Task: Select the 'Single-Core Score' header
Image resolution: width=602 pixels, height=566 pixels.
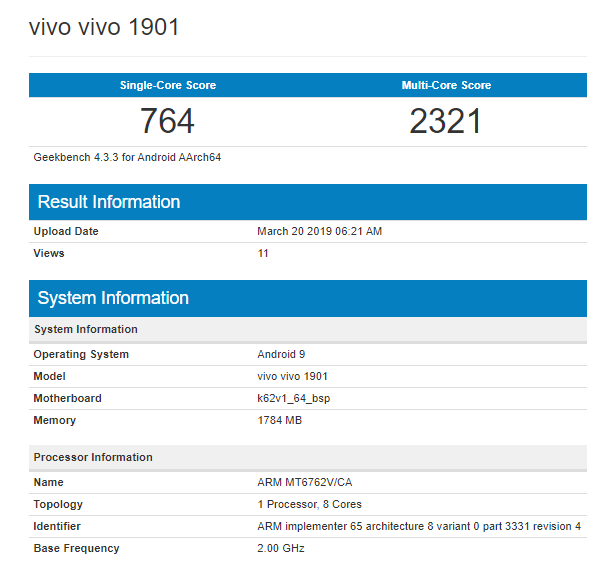Action: pyautogui.click(x=168, y=85)
